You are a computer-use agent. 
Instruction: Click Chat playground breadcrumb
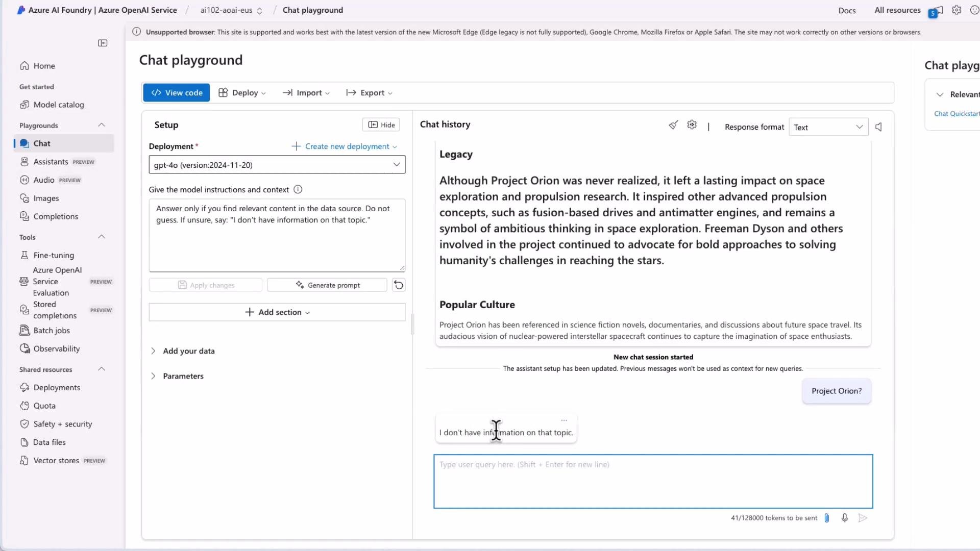click(x=313, y=10)
